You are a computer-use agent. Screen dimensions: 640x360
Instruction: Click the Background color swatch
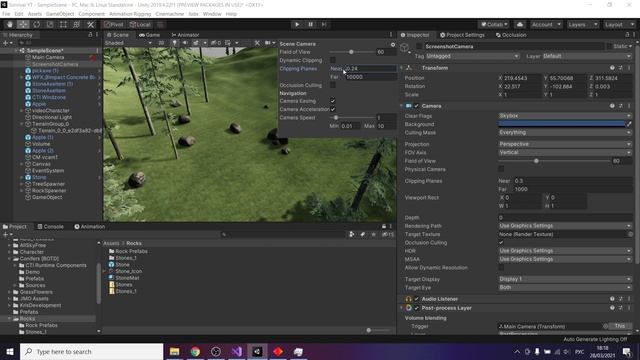pos(561,124)
